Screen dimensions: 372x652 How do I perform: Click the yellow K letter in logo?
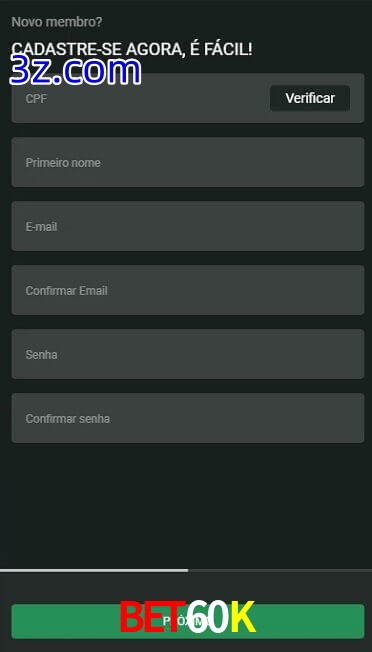pyautogui.click(x=243, y=617)
